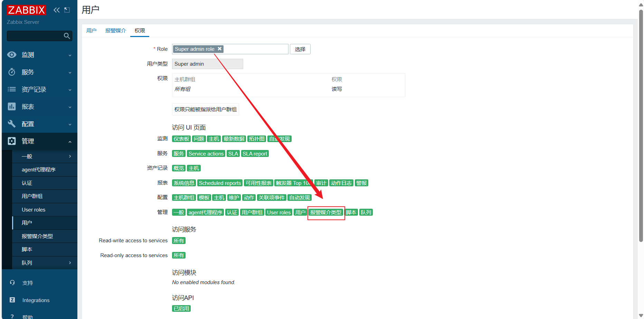Expand the 报表 menu section

click(x=70, y=107)
